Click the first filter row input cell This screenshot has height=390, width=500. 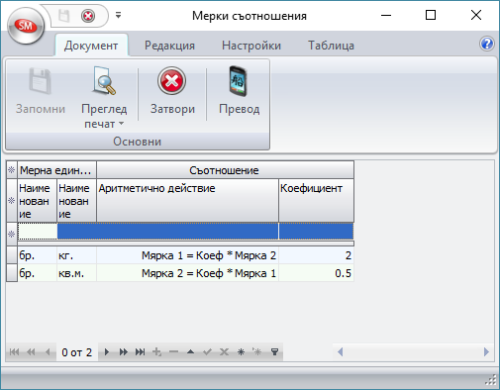[x=37, y=231]
